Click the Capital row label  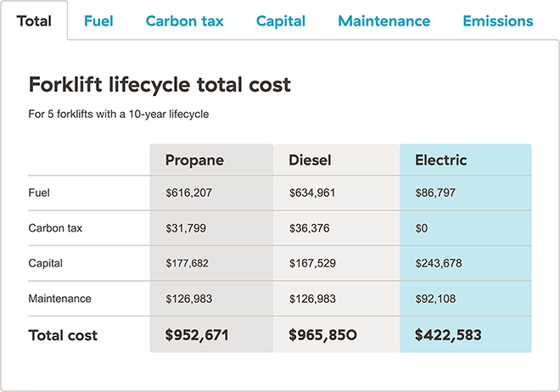(46, 264)
